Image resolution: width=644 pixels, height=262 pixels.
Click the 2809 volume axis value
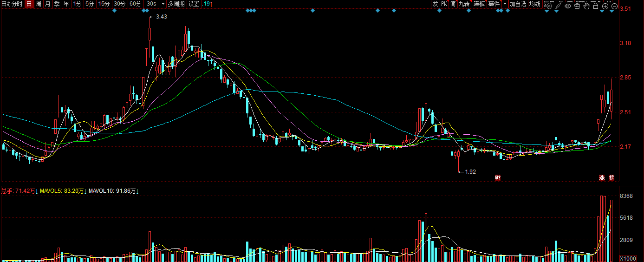(627, 240)
